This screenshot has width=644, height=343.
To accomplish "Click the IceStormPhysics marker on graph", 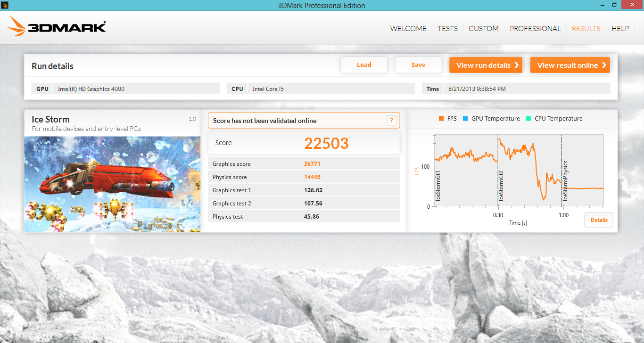I will point(565,181).
